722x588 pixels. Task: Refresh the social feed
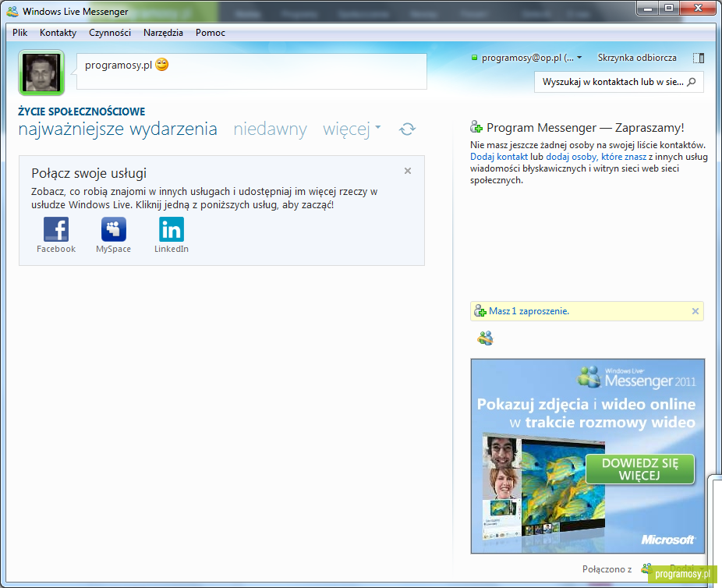click(407, 129)
